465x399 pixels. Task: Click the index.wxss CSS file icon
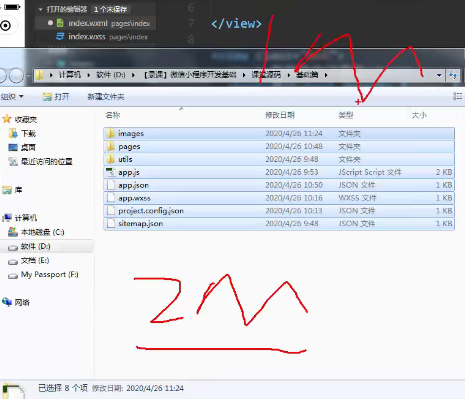(x=60, y=36)
